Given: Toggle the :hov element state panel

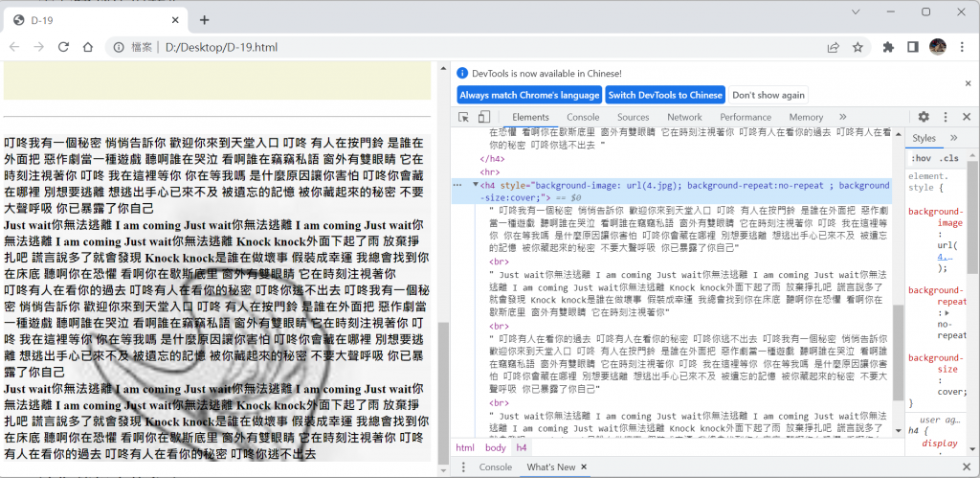Looking at the screenshot, I should (x=921, y=158).
